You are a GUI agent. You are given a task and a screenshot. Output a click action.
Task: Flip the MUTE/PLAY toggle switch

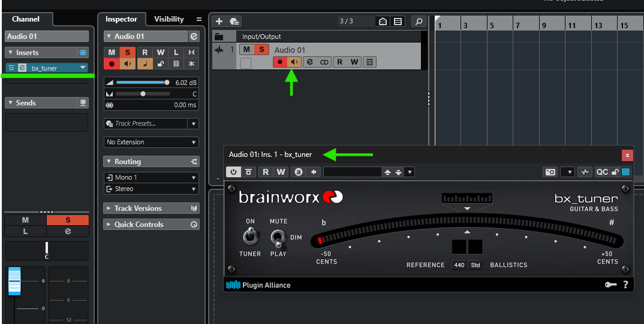[x=278, y=238]
